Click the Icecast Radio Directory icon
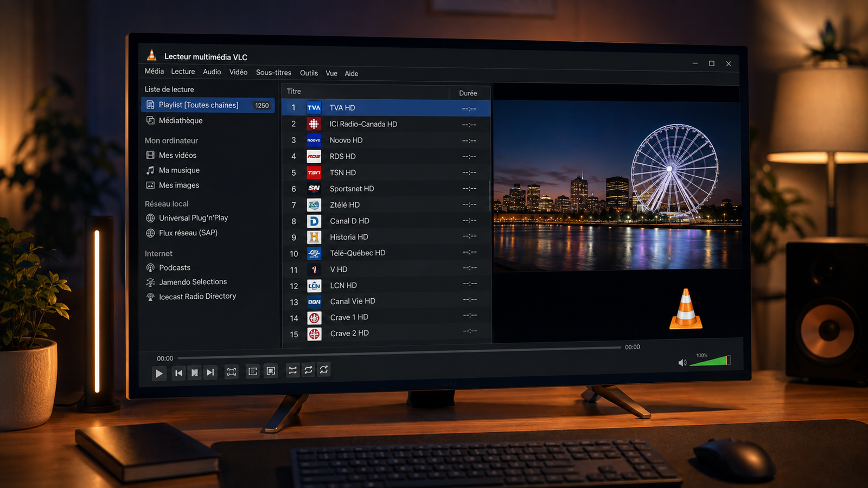868x488 pixels. tap(150, 297)
